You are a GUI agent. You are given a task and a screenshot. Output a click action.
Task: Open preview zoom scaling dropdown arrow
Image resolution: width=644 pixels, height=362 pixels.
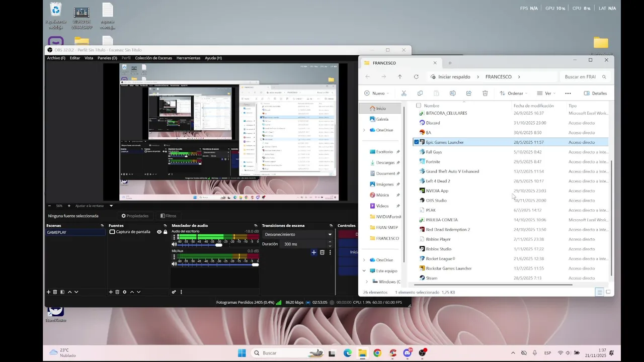tap(111, 206)
